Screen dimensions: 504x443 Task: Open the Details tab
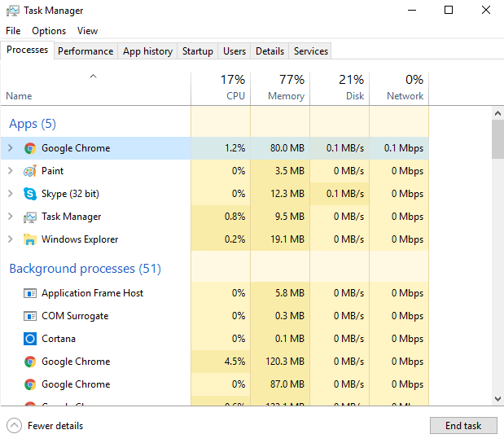point(270,51)
